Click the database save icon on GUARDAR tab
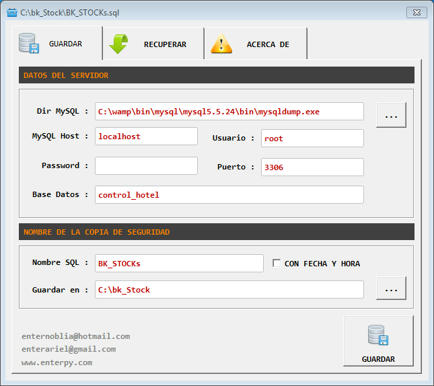 [29, 43]
